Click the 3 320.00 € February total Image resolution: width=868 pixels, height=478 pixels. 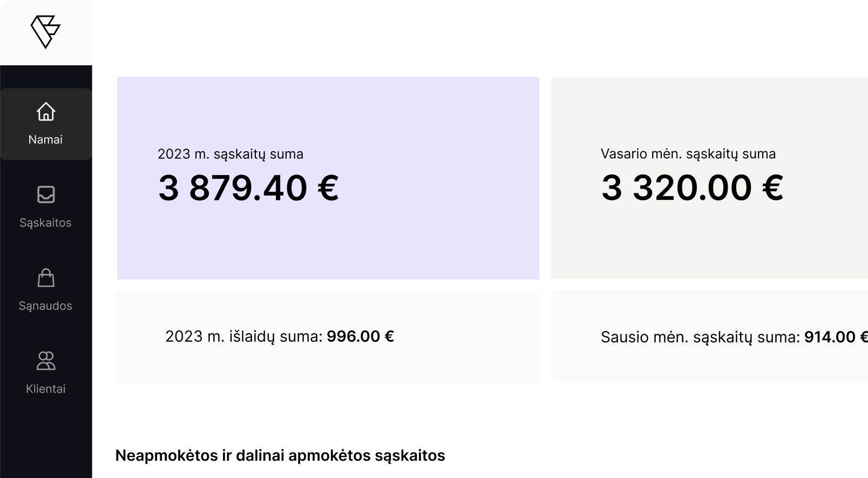pyautogui.click(x=693, y=188)
